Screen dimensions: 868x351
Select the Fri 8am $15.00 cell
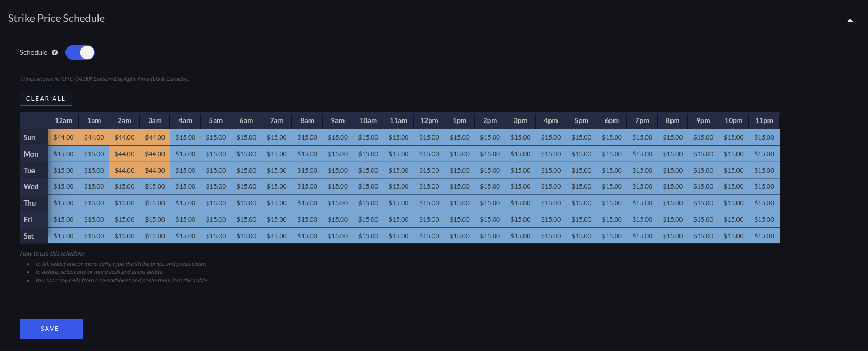(x=307, y=219)
